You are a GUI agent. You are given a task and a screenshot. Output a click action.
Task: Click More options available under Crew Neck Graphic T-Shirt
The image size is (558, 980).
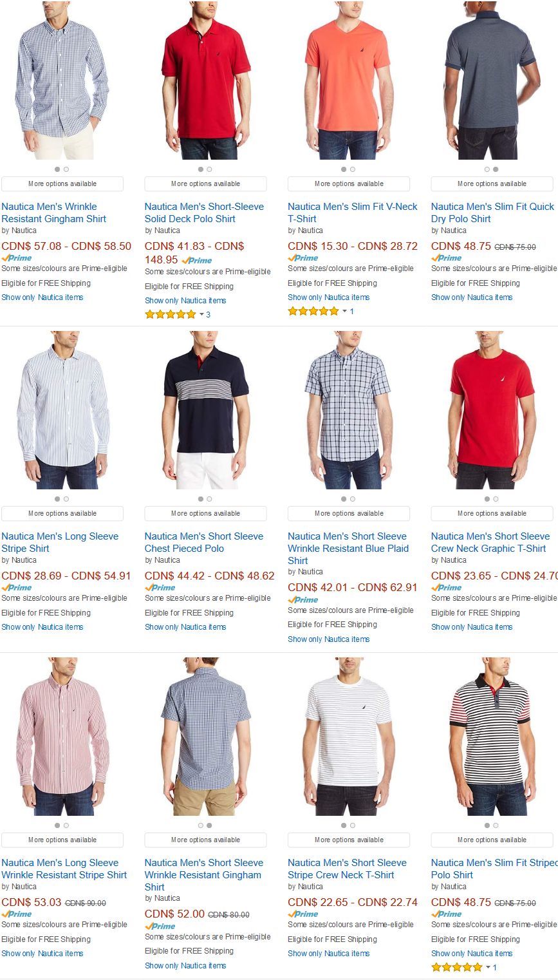492,513
